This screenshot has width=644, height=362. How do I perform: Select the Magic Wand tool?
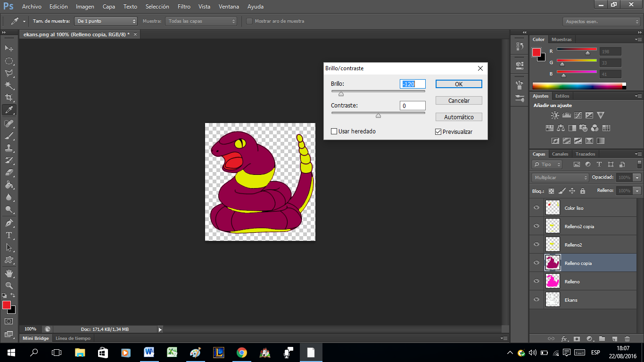click(8, 85)
